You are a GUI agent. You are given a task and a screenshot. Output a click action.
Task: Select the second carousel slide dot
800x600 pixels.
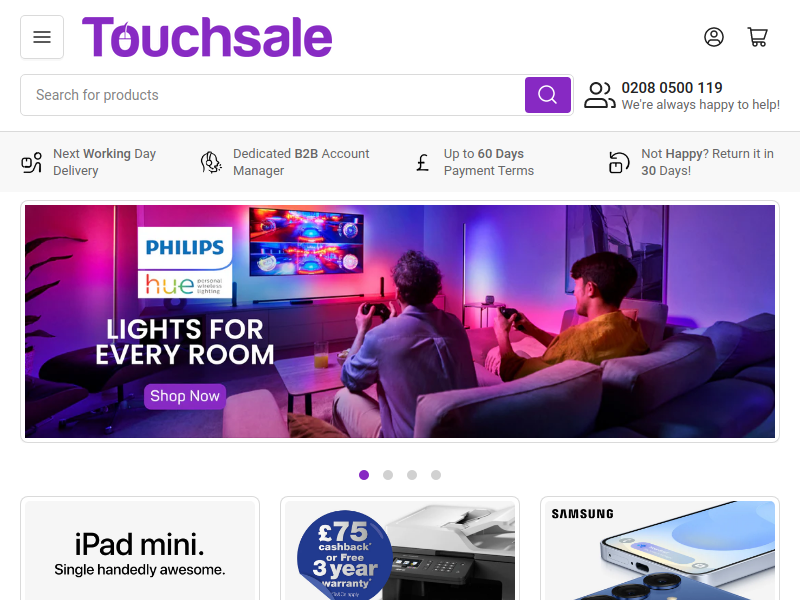click(388, 475)
